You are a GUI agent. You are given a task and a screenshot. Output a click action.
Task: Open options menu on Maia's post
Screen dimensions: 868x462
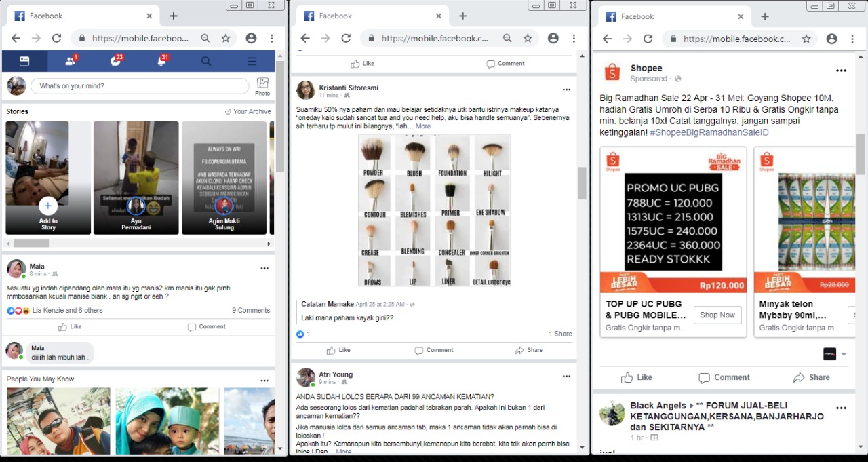[264, 268]
